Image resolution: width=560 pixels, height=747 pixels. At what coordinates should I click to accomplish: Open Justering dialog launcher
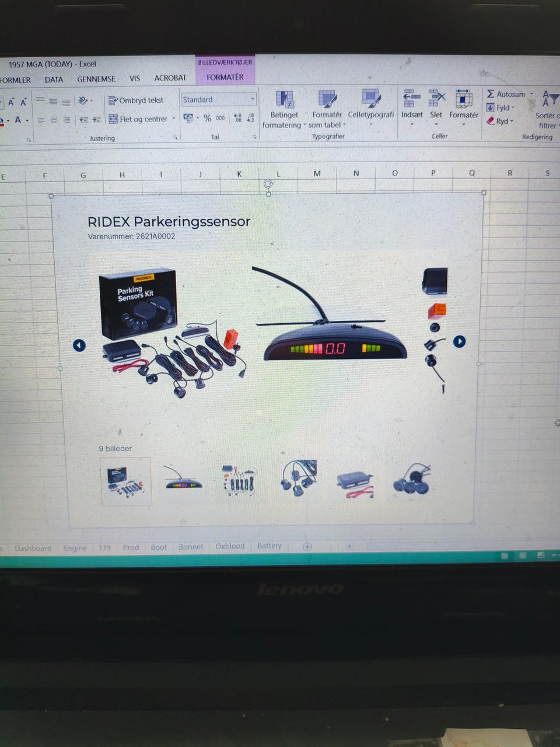coord(175,138)
